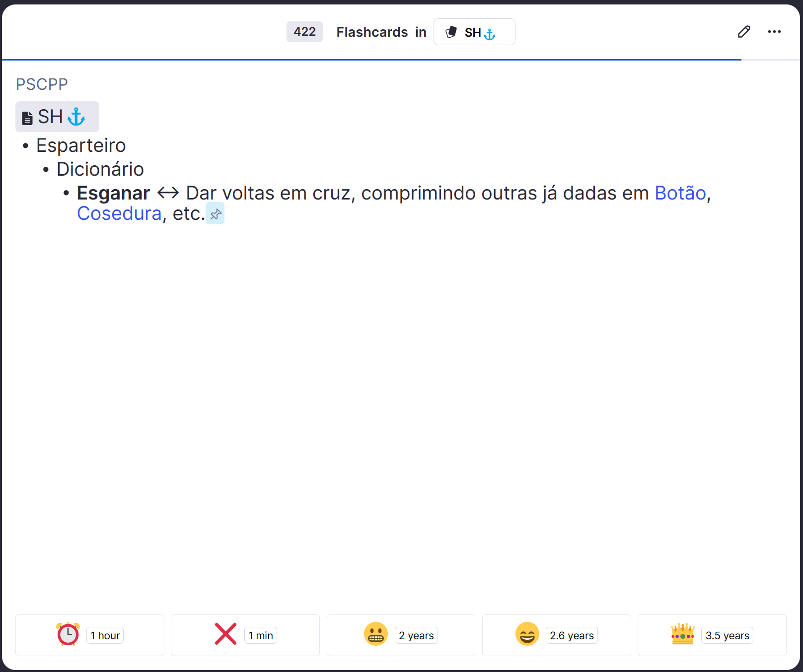Open the SH deck selector
803x672 pixels.
click(474, 32)
